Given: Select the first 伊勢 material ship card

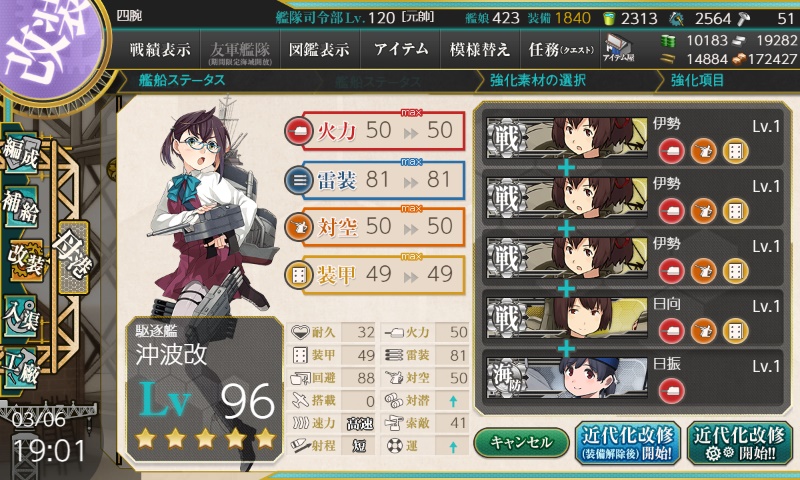Looking at the screenshot, I should [x=633, y=138].
